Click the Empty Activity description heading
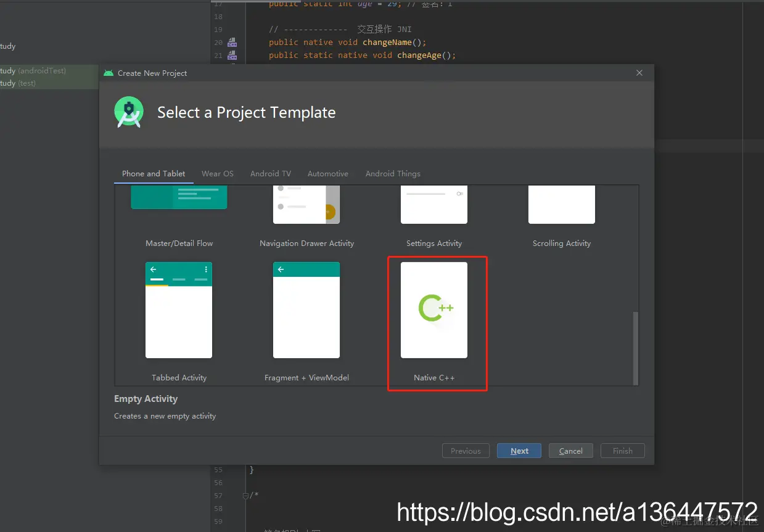 click(x=146, y=399)
